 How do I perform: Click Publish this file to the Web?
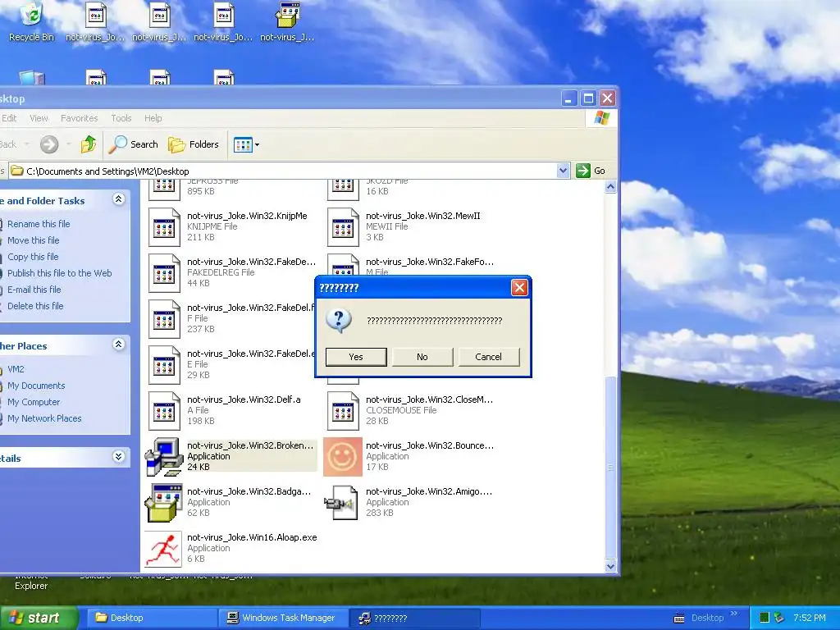59,273
